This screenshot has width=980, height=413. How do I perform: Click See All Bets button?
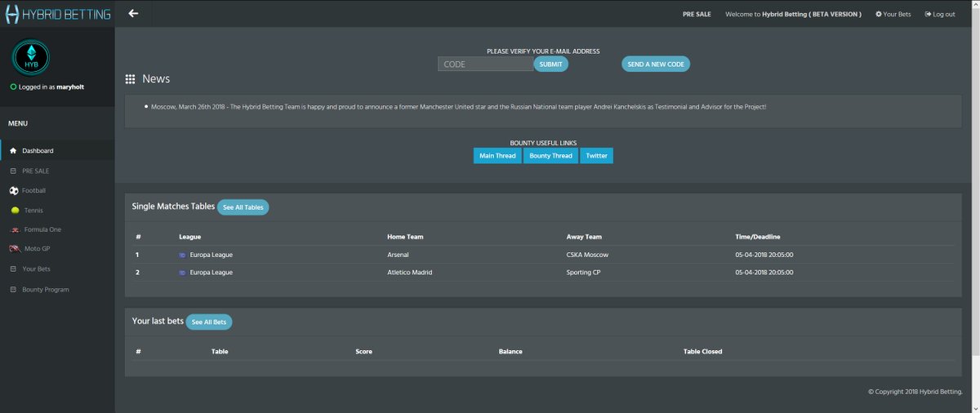tap(209, 322)
